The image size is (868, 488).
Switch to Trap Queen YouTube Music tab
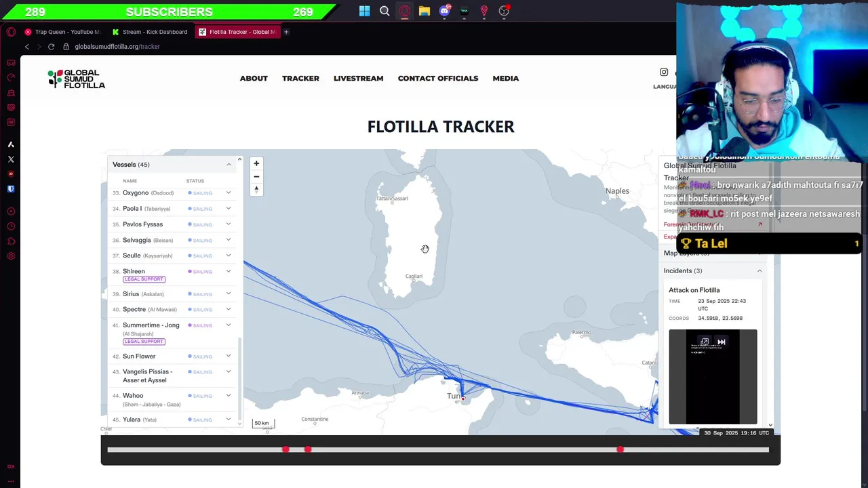[62, 32]
